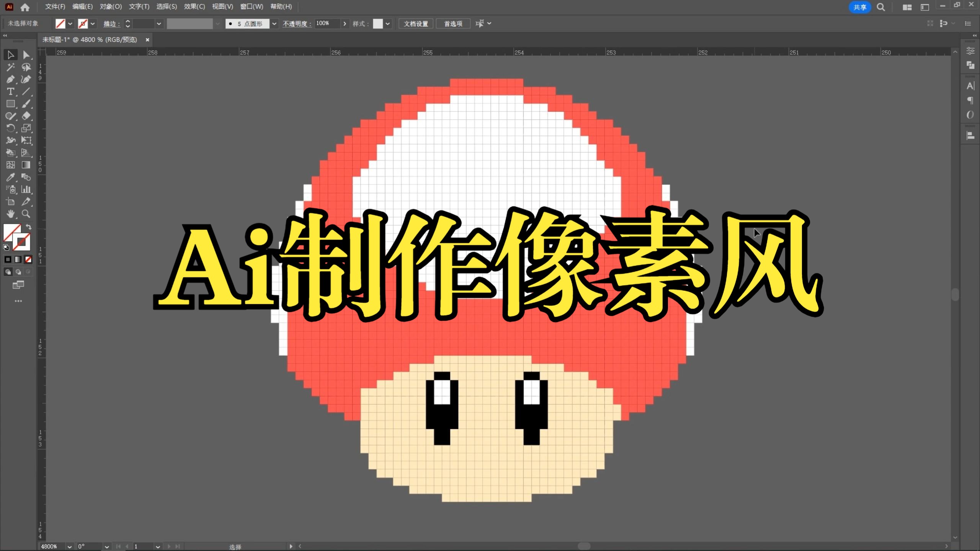Select the Mesh tool
Viewport: 980px width, 551px height.
(x=10, y=165)
